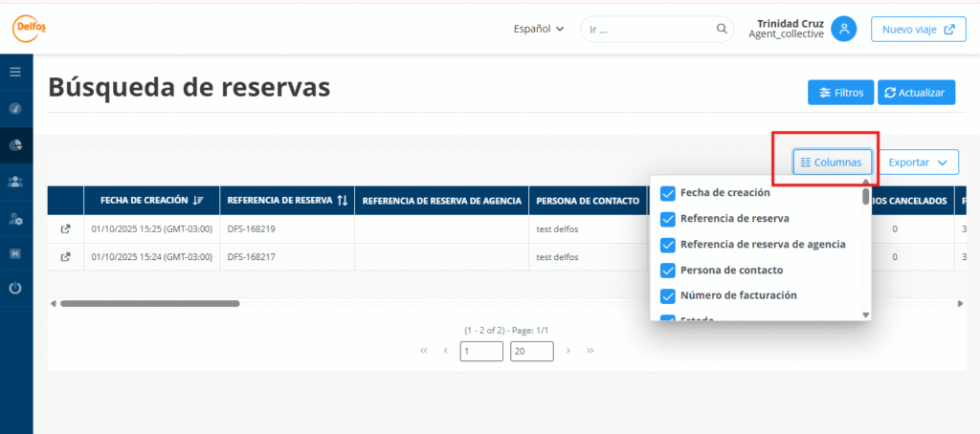Click the Nuevo viaje button
The width and height of the screenshot is (980, 434).
click(x=917, y=29)
